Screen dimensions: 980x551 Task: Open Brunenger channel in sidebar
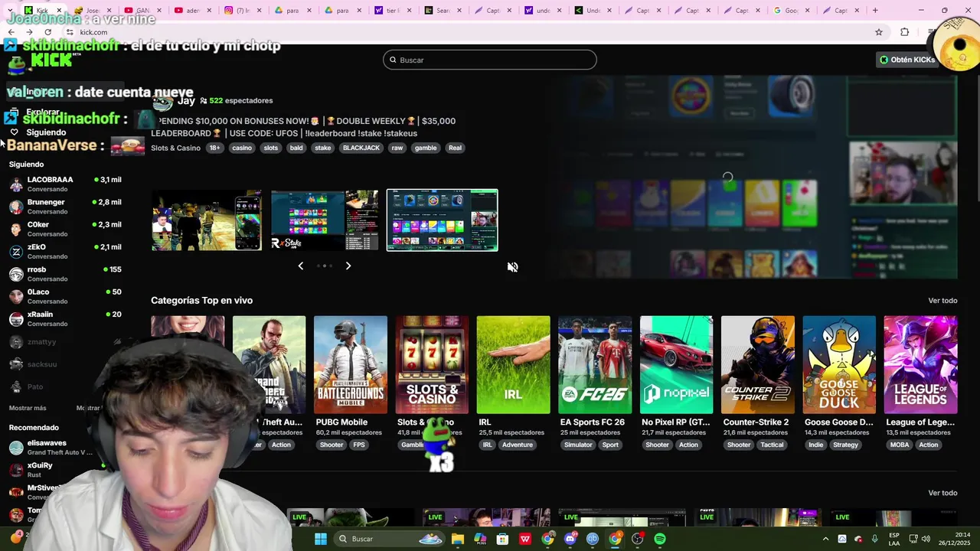click(65, 207)
